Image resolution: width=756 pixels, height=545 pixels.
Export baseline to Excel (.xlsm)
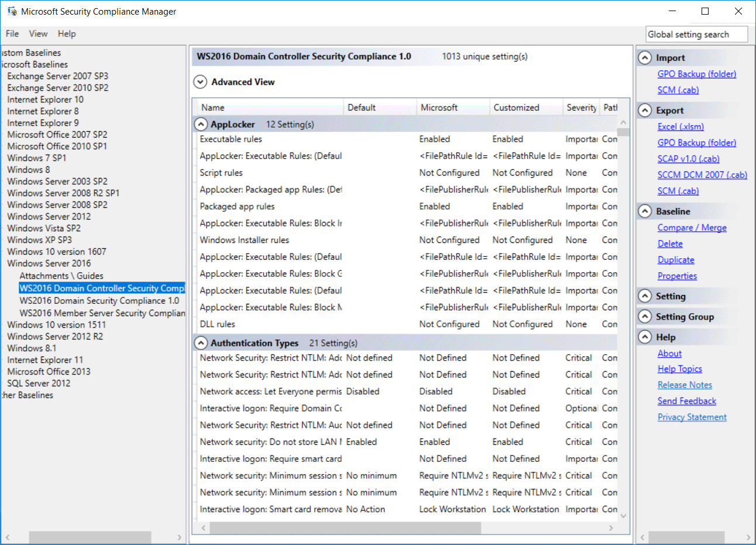[681, 126]
